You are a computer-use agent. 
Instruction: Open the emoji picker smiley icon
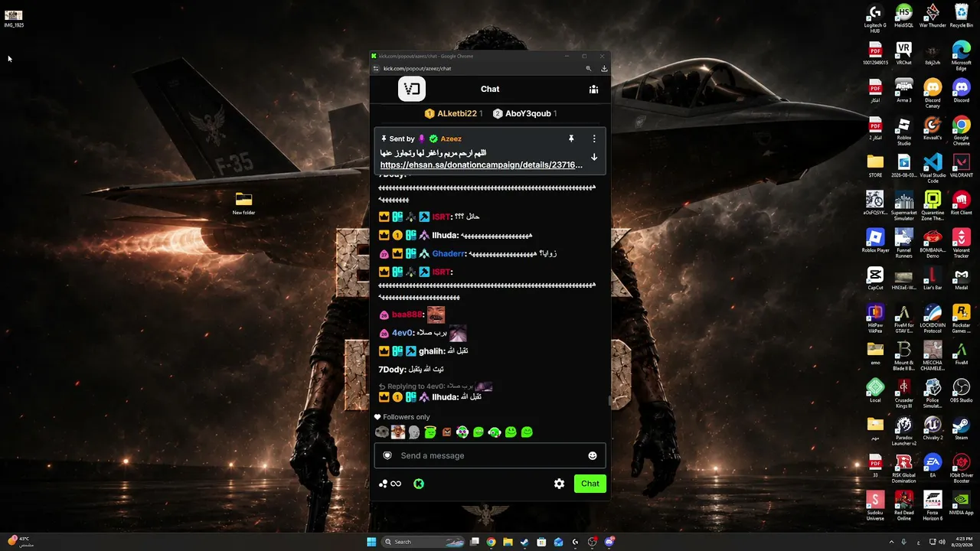(x=592, y=455)
